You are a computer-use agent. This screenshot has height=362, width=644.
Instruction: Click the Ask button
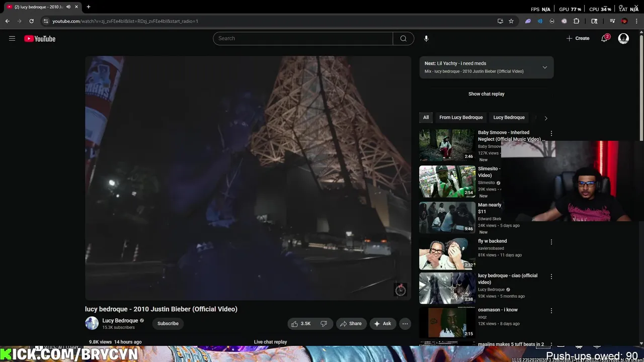pos(382,323)
